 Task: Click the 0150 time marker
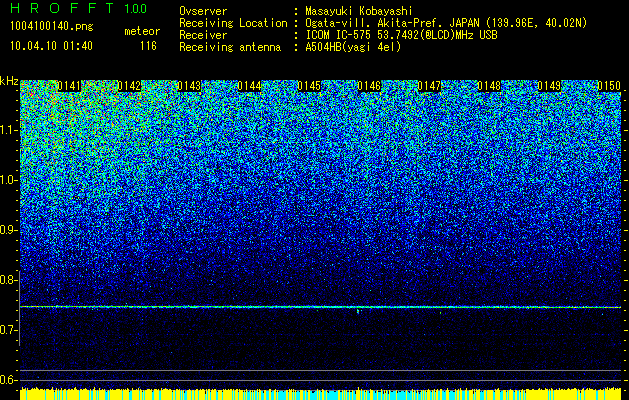pos(609,86)
